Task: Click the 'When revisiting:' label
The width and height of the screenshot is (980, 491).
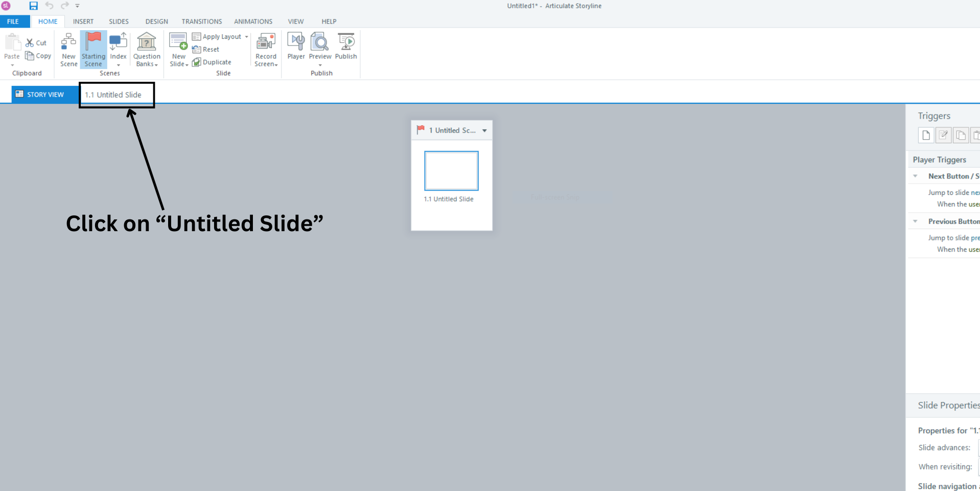Action: [x=945, y=467]
